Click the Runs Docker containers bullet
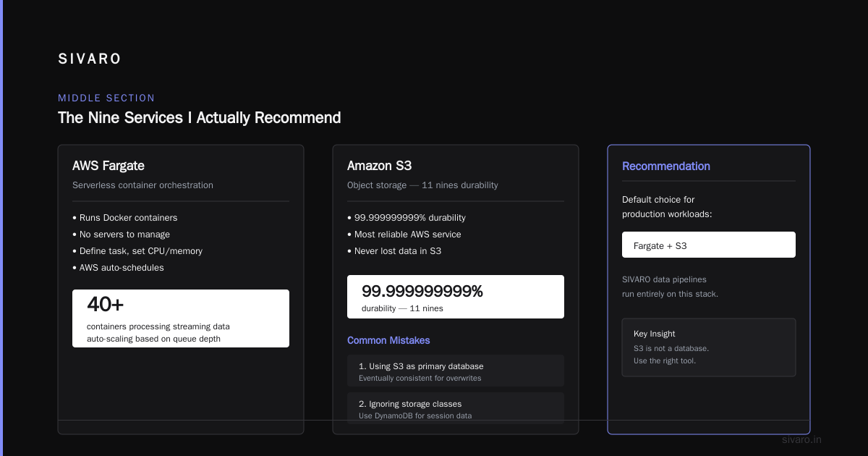Screen dimensions: 868x456 [x=124, y=218]
